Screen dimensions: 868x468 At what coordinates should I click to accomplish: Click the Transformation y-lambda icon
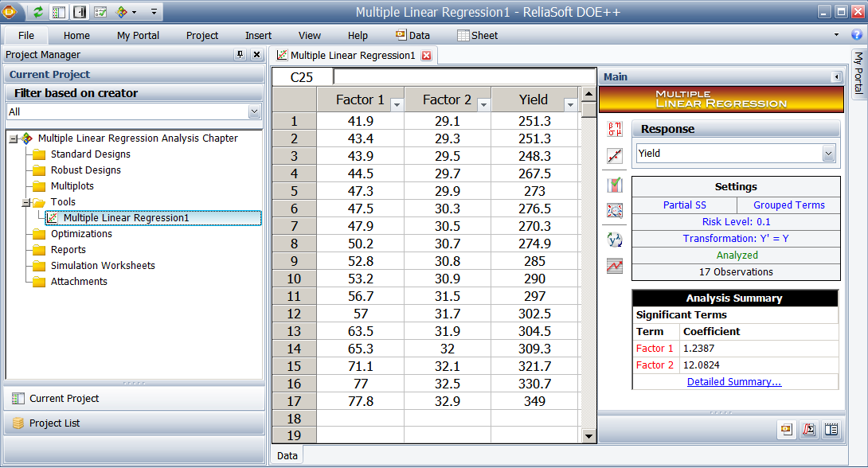click(x=615, y=240)
